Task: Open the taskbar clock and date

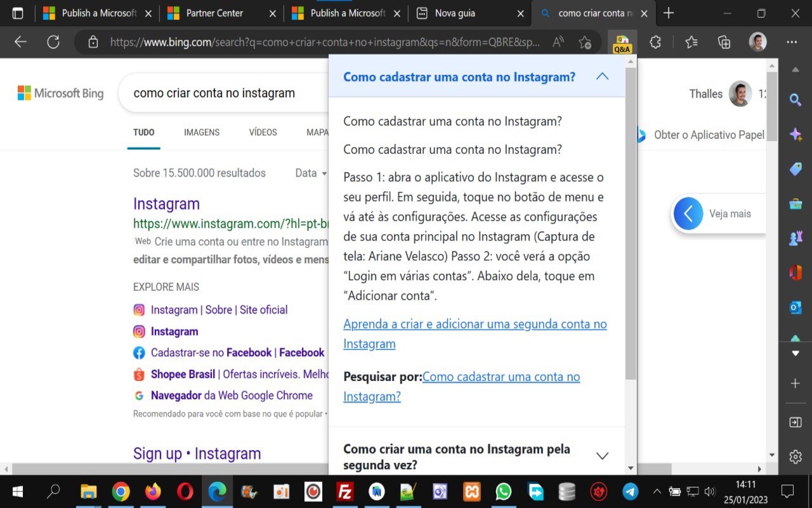Action: (x=745, y=491)
